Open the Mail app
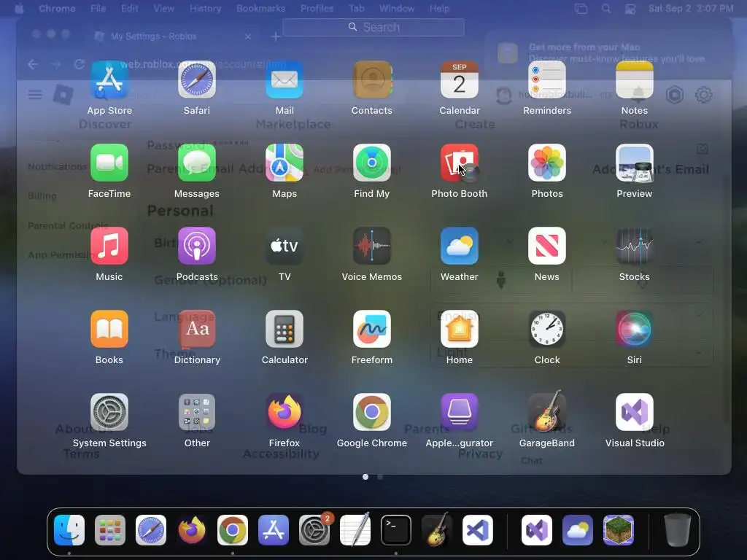 point(285,79)
